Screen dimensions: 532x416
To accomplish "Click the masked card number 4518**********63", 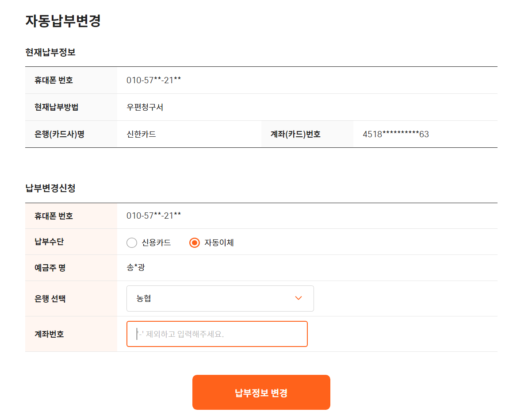I will coord(396,134).
